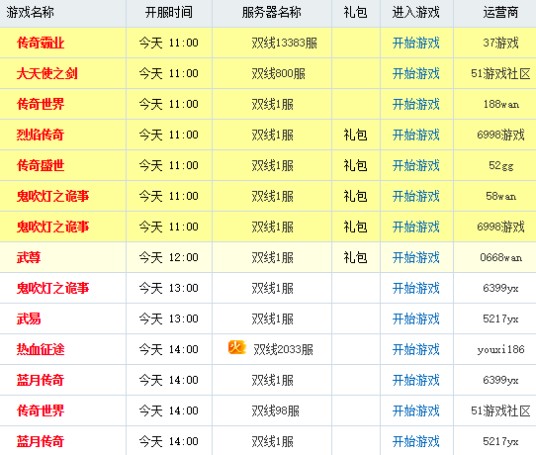
Task: Click 开始游戏 in 蓝月传奇 6399yx row
Action: click(416, 380)
